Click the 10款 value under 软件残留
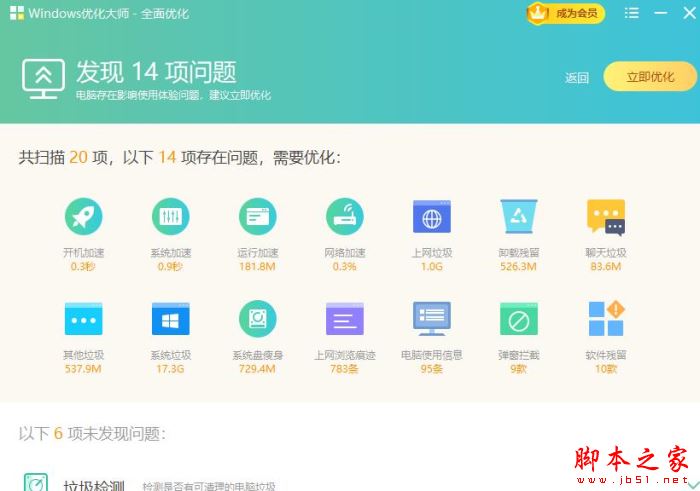 [606, 369]
